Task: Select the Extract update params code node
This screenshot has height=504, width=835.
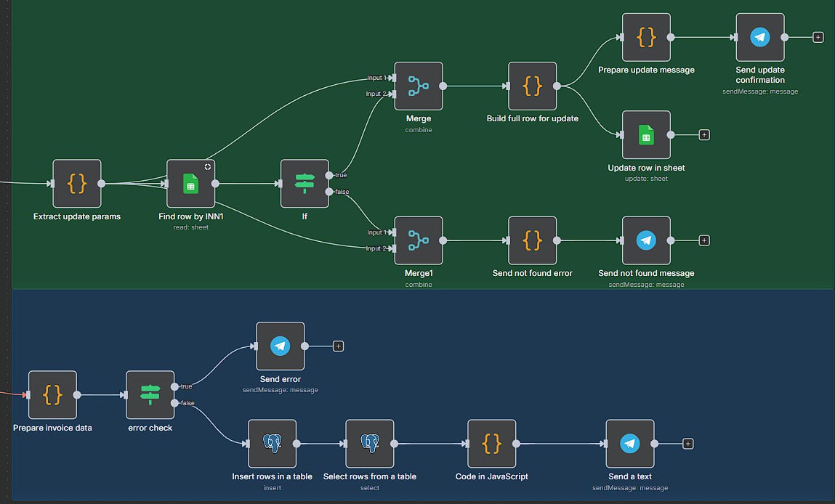Action: click(77, 184)
